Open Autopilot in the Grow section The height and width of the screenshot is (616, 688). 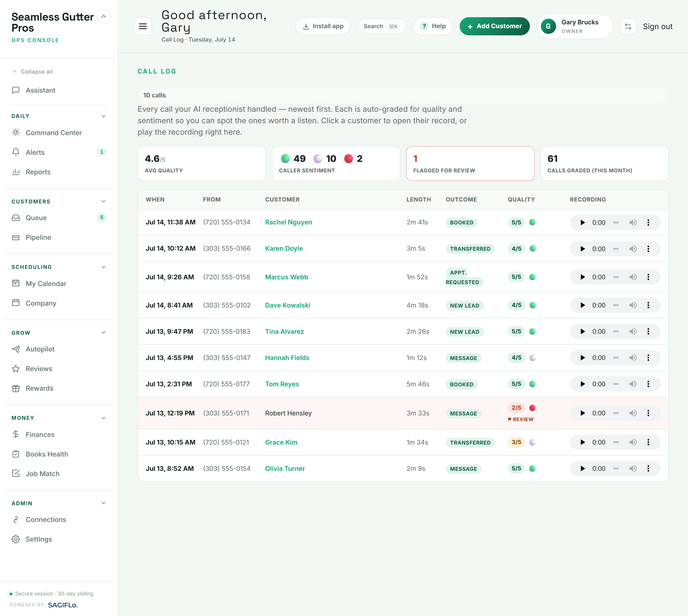[x=59, y=349]
